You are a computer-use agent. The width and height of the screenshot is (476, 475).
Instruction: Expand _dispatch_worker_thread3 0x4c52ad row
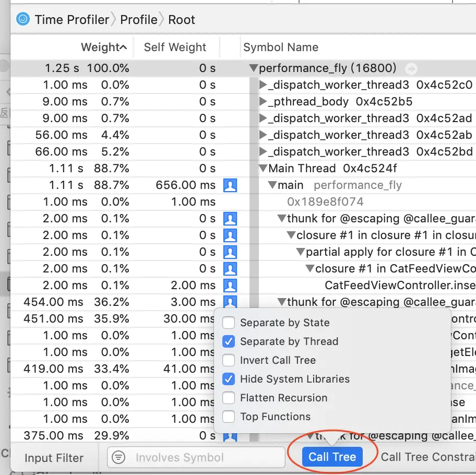pos(263,118)
